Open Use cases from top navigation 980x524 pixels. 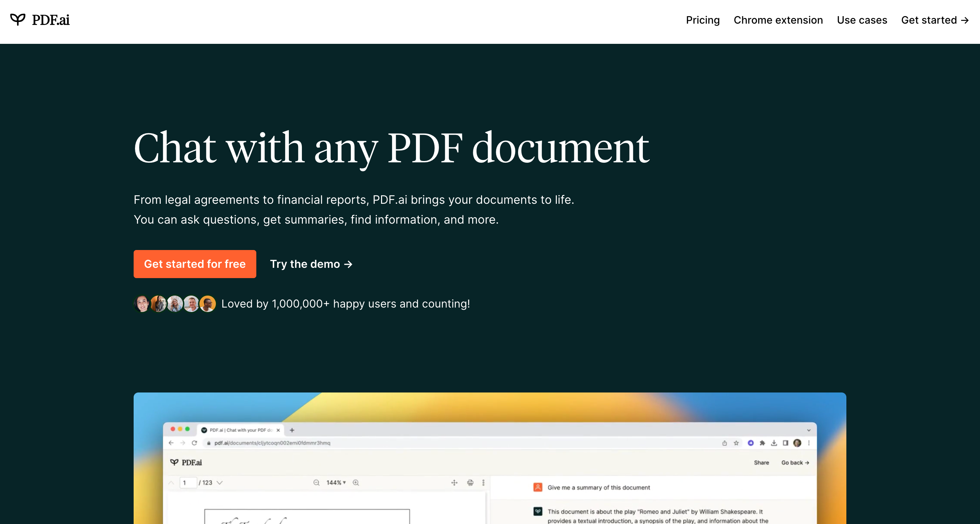(862, 20)
